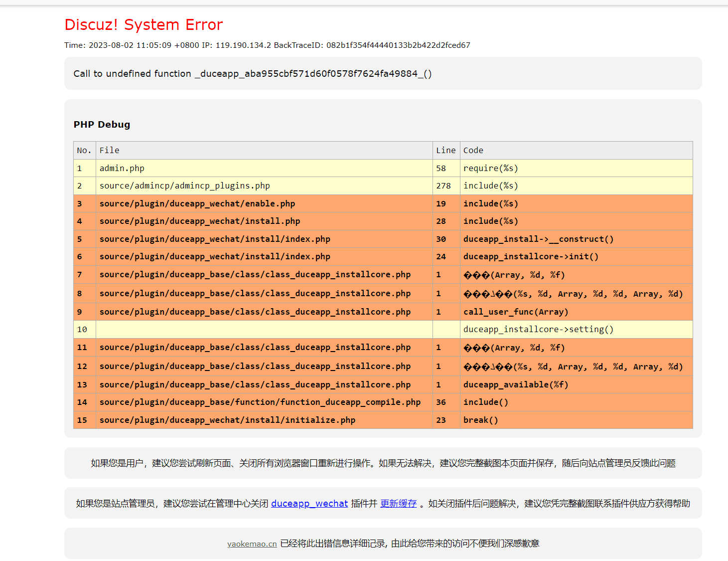Viewport: 728px width, 561px height.
Task: Click break() code cell
Action: [x=576, y=420]
